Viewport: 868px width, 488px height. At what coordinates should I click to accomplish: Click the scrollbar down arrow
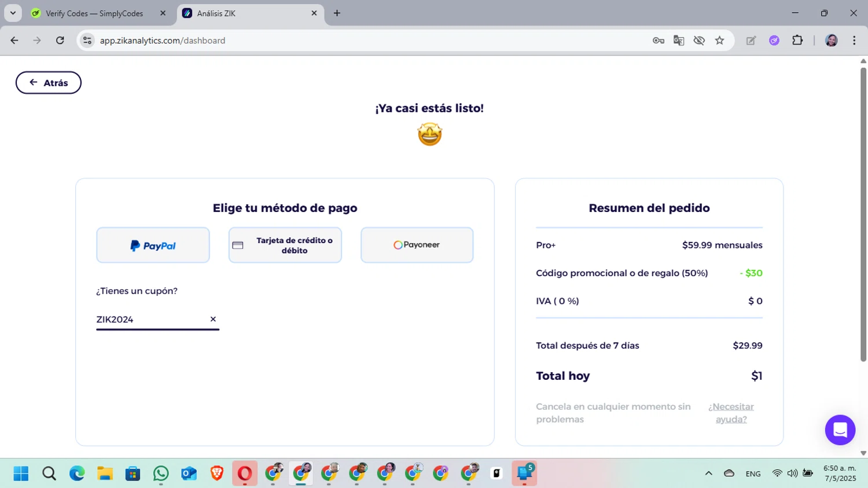(863, 453)
